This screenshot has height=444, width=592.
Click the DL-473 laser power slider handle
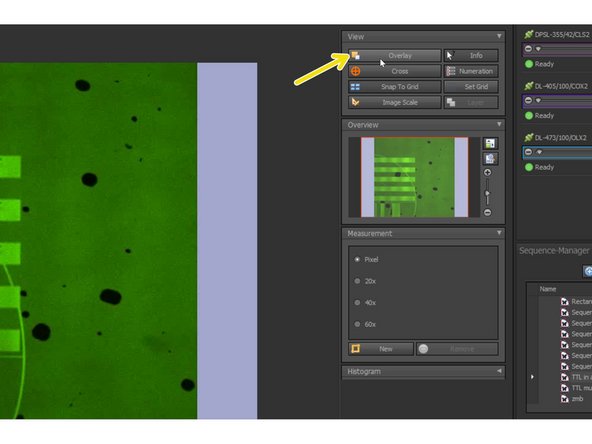click(539, 152)
